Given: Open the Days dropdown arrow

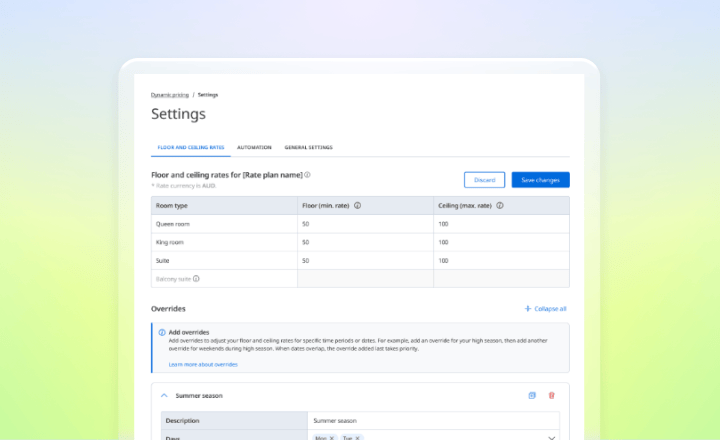Looking at the screenshot, I should pyautogui.click(x=551, y=437).
